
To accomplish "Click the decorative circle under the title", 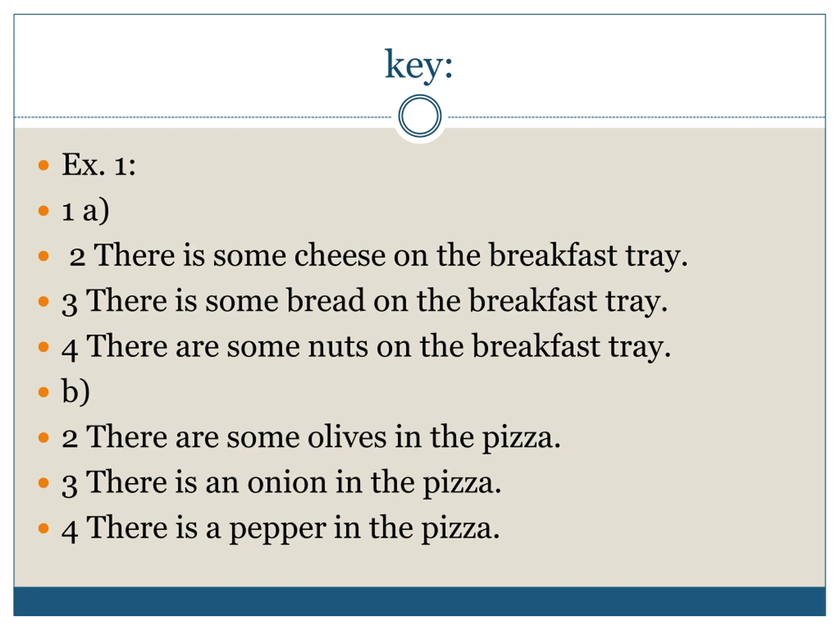I will pos(420,116).
